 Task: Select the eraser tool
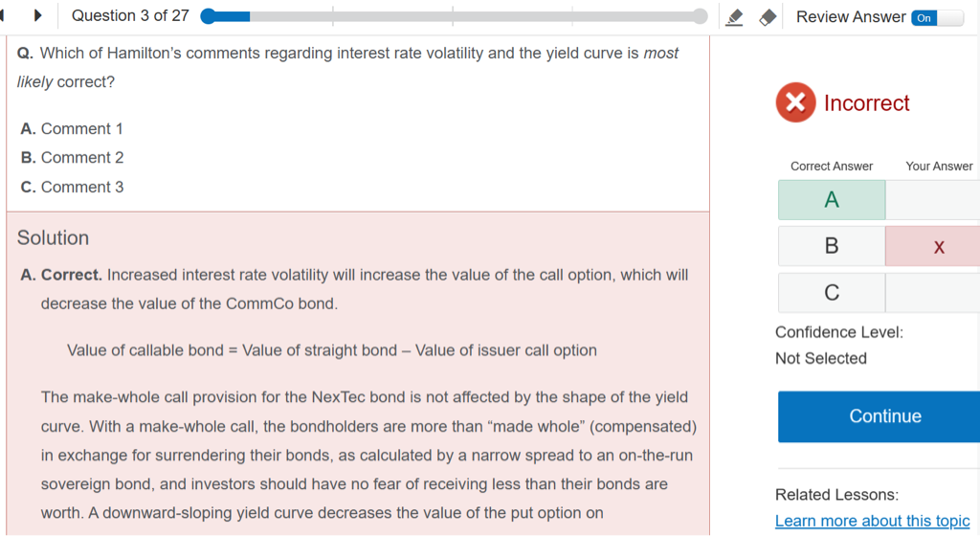pos(767,17)
